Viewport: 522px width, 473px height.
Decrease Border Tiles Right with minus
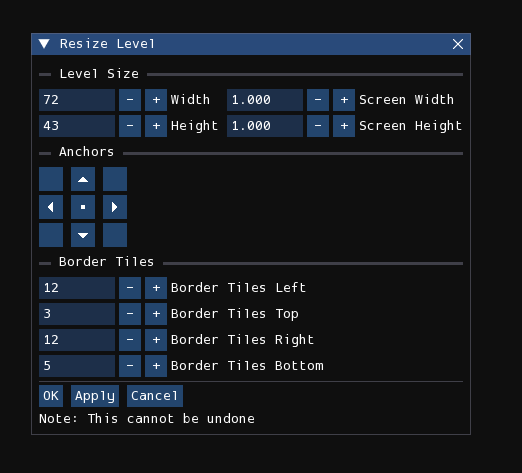tap(130, 340)
